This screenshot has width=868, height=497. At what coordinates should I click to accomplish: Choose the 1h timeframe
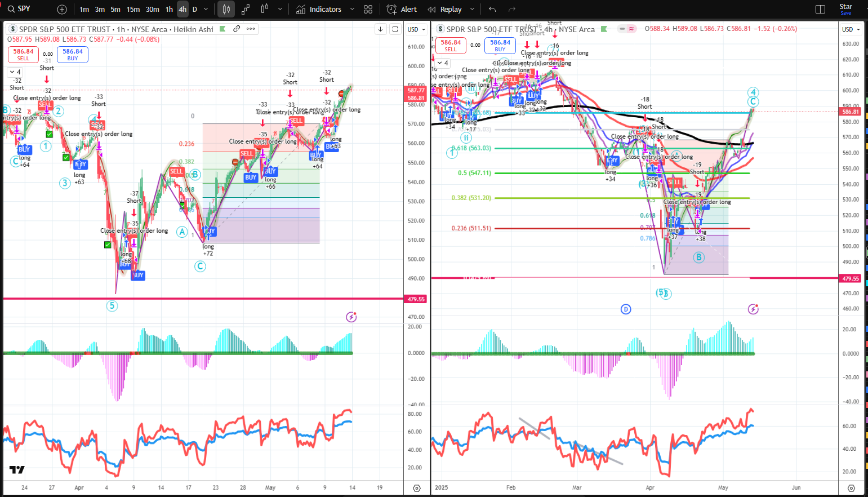pos(169,10)
